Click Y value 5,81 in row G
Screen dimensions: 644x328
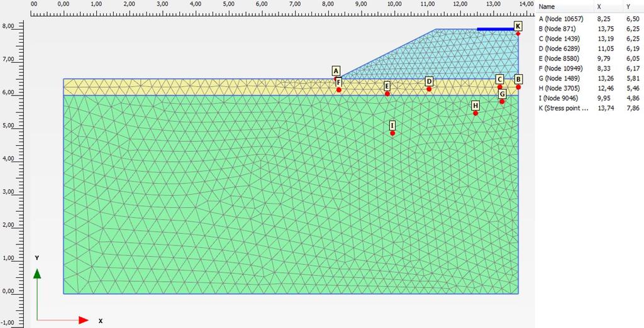click(632, 78)
